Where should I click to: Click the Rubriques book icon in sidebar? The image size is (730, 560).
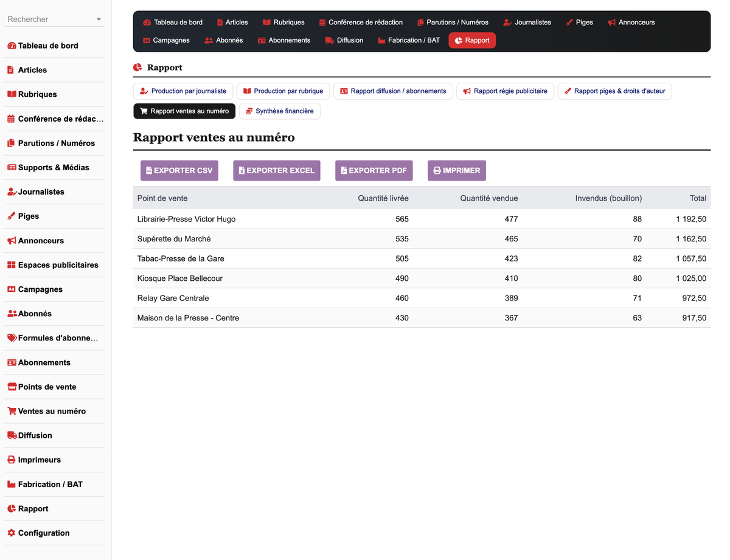[x=12, y=94]
